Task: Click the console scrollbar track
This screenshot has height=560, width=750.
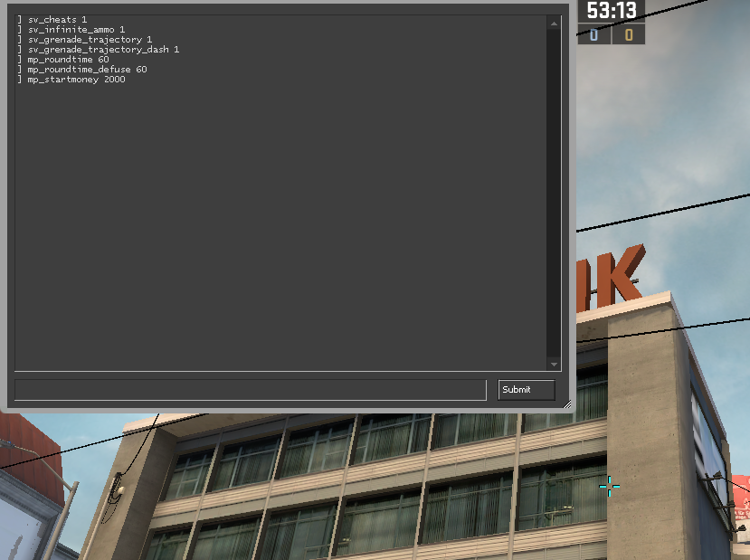Action: pyautogui.click(x=554, y=194)
